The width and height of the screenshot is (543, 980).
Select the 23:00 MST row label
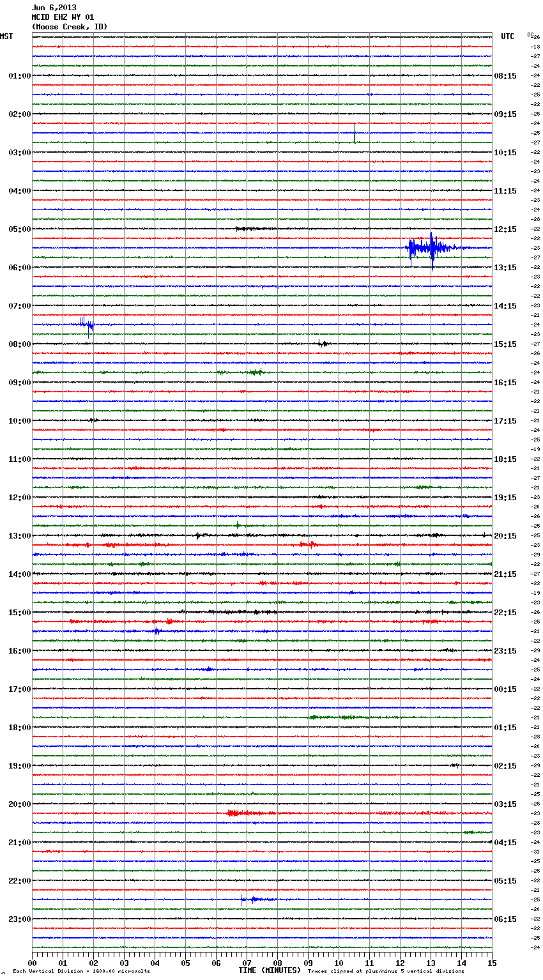[x=19, y=919]
